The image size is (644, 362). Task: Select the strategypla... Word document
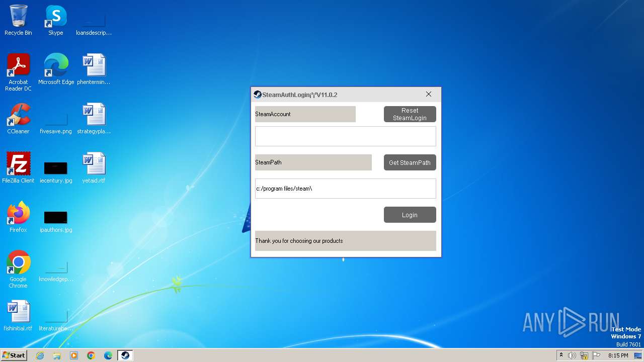(x=94, y=119)
